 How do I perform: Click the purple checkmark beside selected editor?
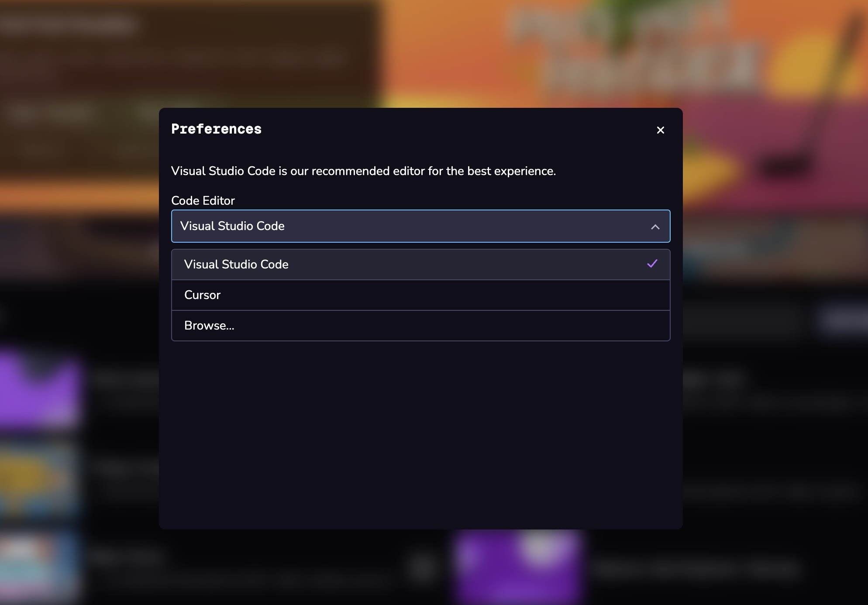pos(652,264)
